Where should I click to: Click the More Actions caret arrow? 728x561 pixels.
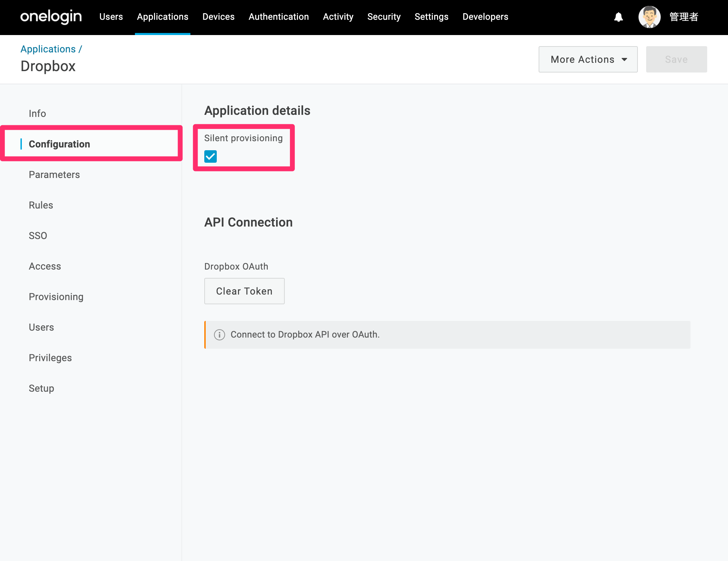[624, 60]
